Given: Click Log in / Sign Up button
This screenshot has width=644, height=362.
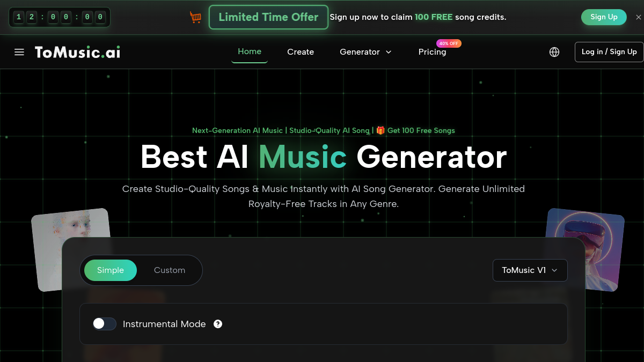Looking at the screenshot, I should coord(609,52).
